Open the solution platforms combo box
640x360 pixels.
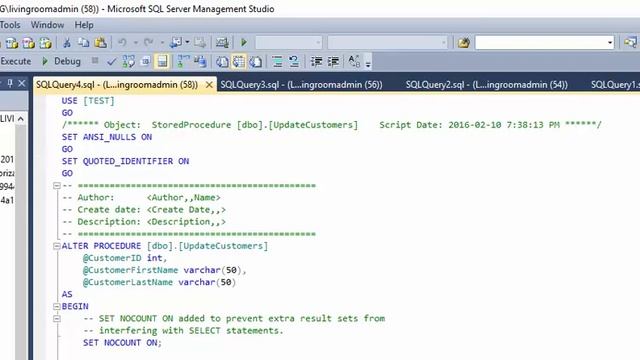pos(388,42)
